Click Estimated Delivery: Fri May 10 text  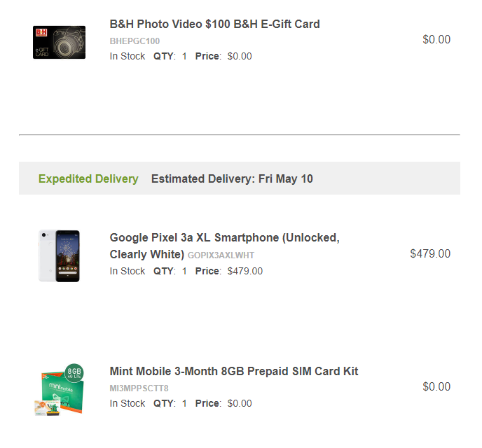coord(232,178)
